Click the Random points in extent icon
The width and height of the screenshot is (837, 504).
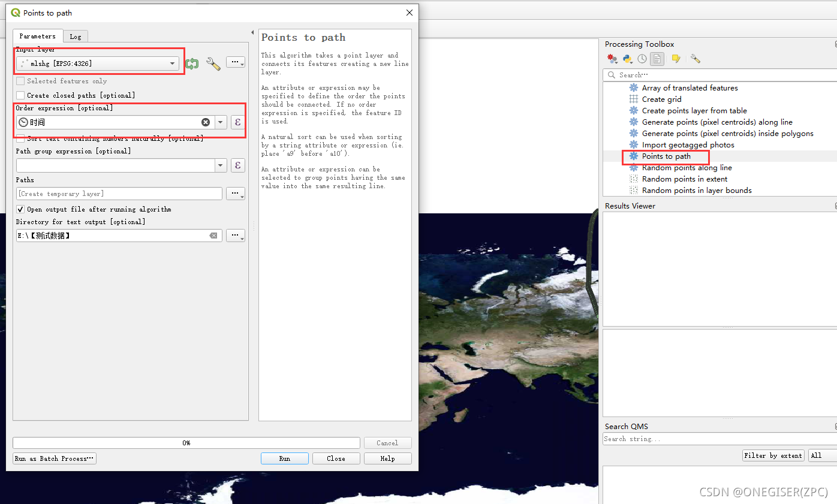[x=634, y=179]
